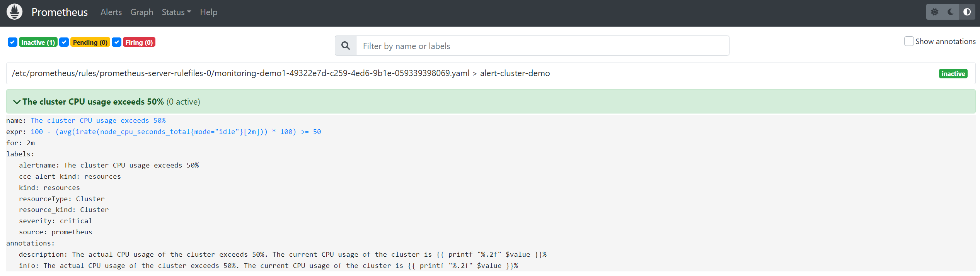
Task: Uncheck the Firing alerts checkbox
Action: click(x=116, y=42)
